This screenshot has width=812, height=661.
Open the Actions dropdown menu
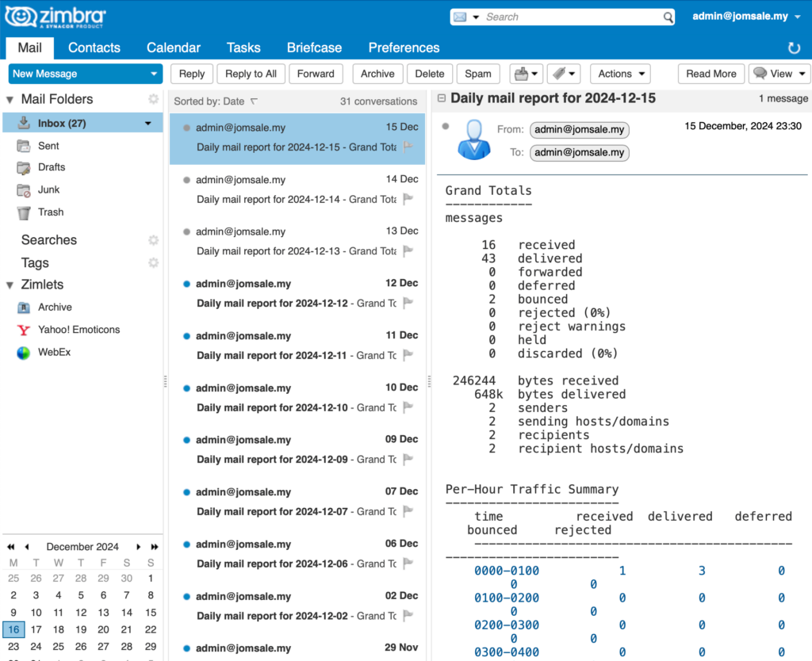tap(619, 74)
